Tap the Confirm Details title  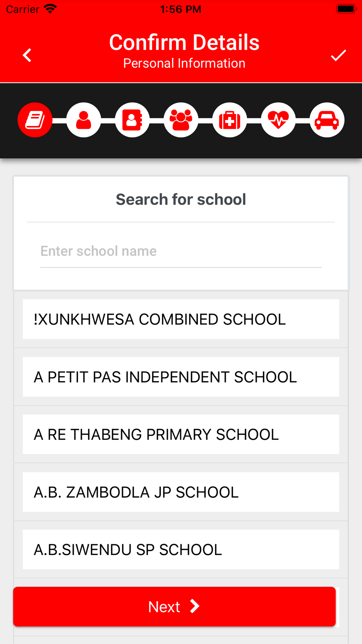184,42
